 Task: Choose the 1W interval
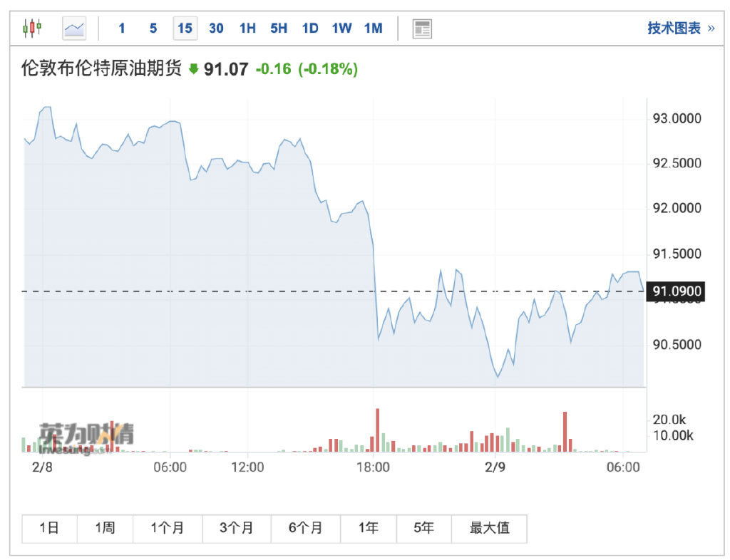click(x=341, y=28)
